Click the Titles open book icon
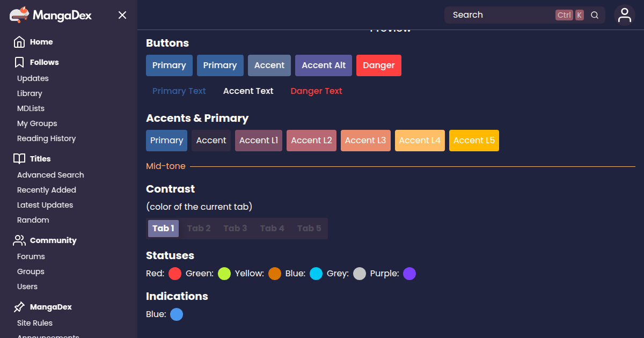The width and height of the screenshot is (644, 338). pyautogui.click(x=19, y=159)
